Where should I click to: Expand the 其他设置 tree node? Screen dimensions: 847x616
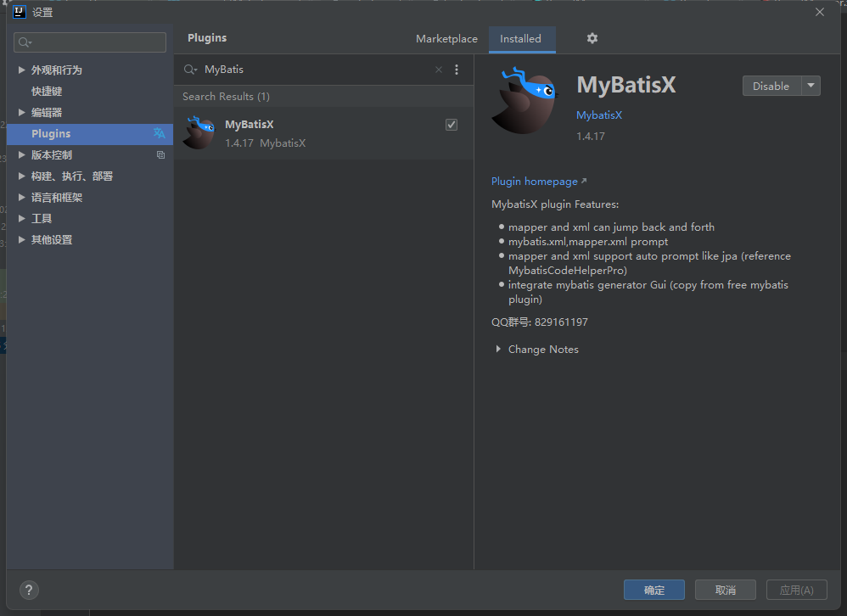click(21, 239)
